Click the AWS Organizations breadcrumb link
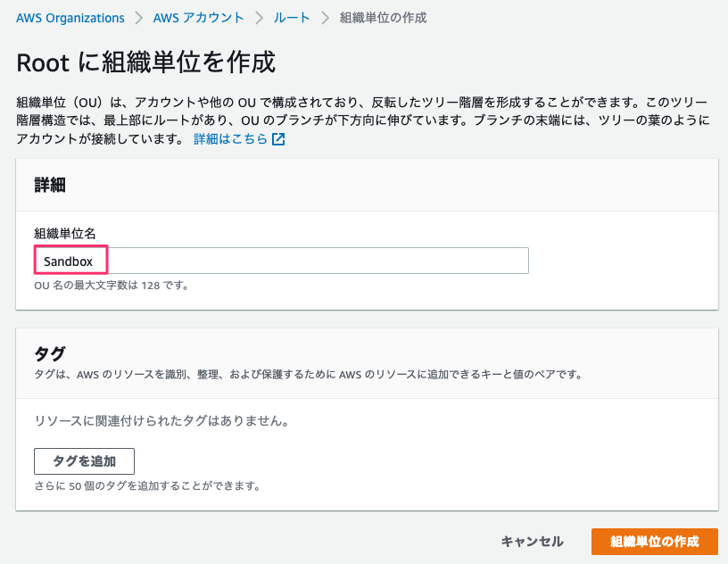Viewport: 728px width, 564px height. [x=70, y=18]
